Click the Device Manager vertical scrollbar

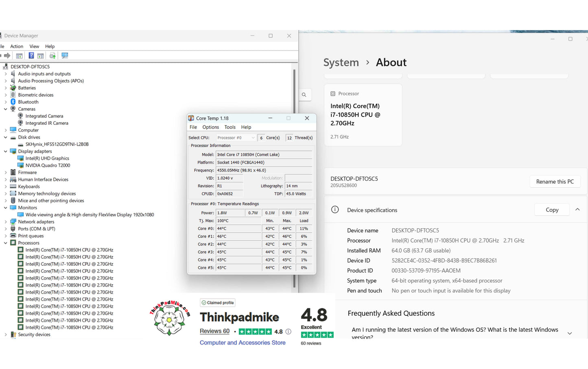(x=294, y=179)
